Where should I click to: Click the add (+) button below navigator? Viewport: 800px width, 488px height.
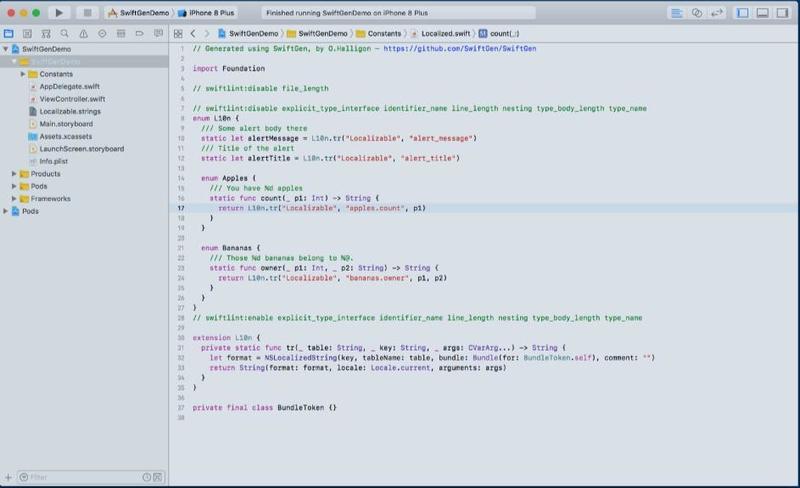click(x=8, y=478)
